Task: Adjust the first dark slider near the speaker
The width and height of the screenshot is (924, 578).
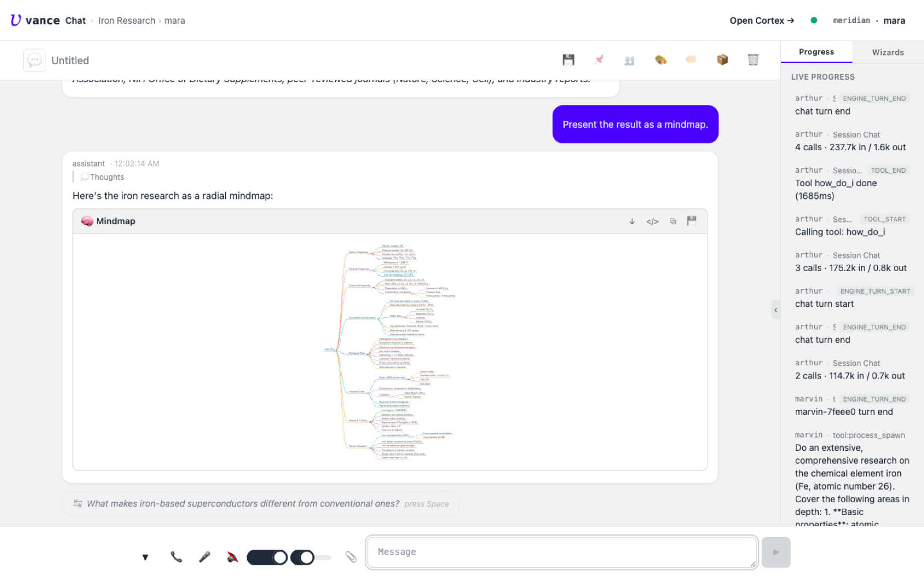Action: click(267, 557)
